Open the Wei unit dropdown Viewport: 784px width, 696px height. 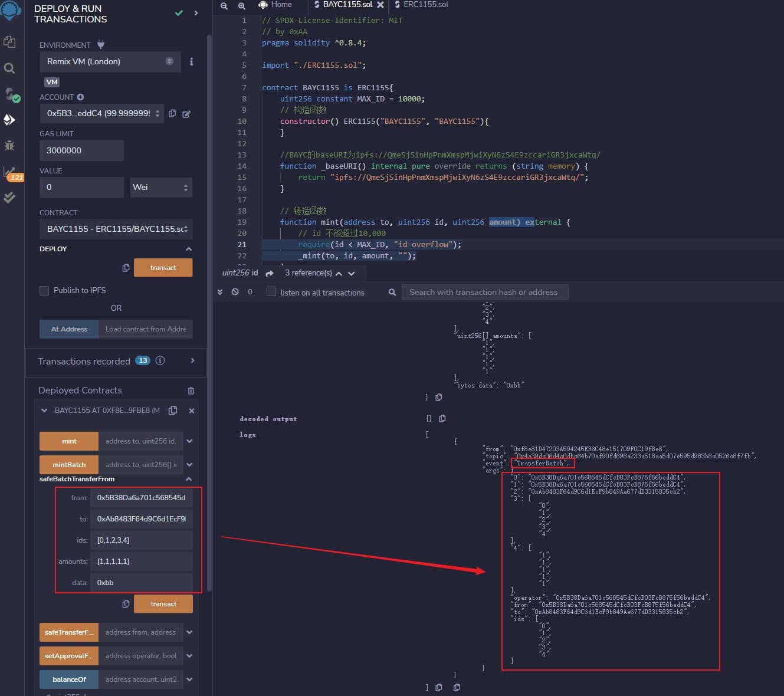(160, 187)
